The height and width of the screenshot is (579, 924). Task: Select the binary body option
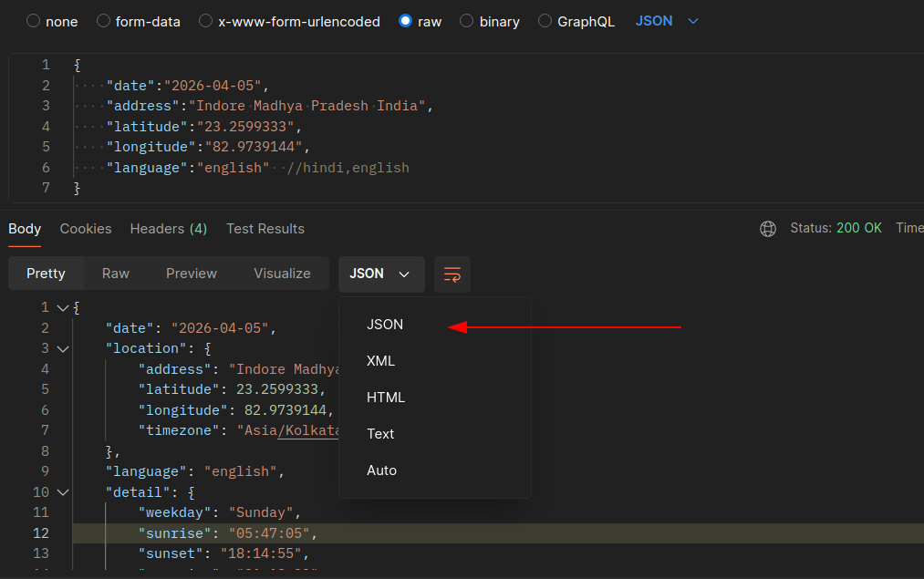click(467, 21)
